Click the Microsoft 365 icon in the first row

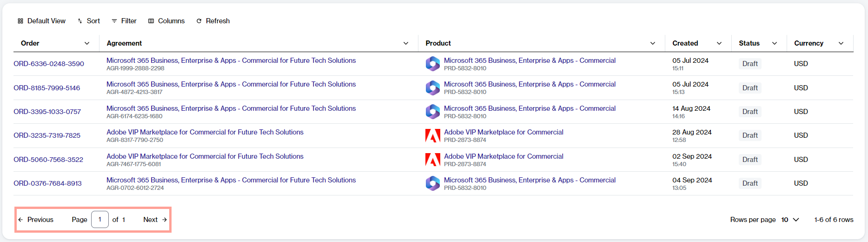pos(432,64)
